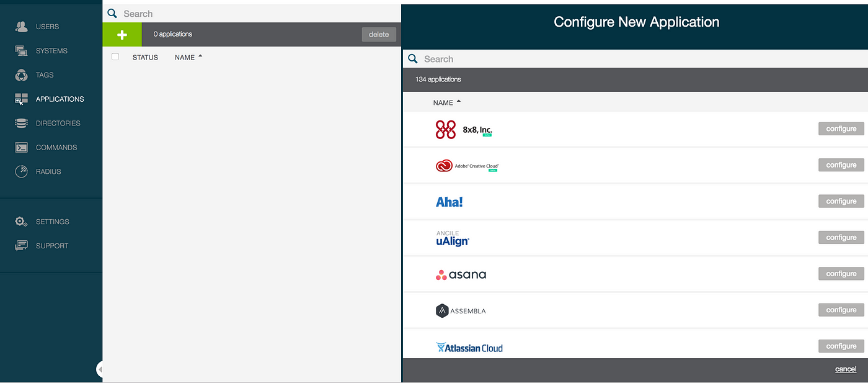Click the Applications icon in sidebar
The image size is (868, 383).
click(x=22, y=99)
